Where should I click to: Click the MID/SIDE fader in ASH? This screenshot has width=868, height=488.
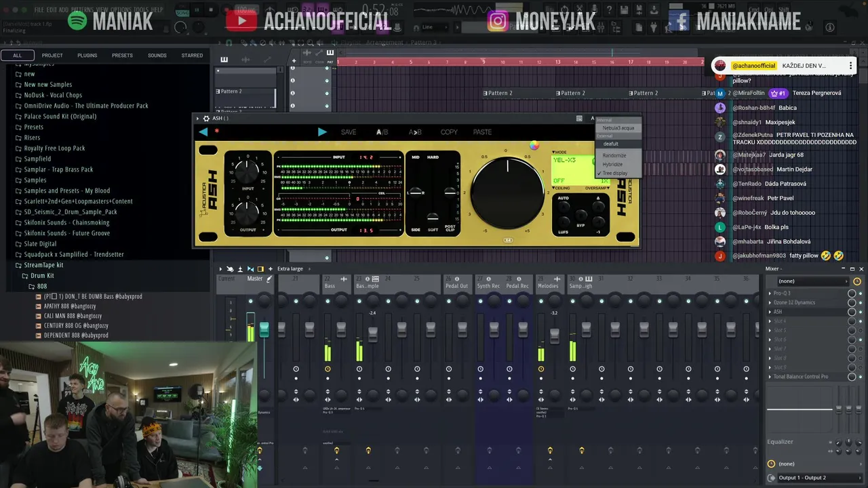pos(416,192)
